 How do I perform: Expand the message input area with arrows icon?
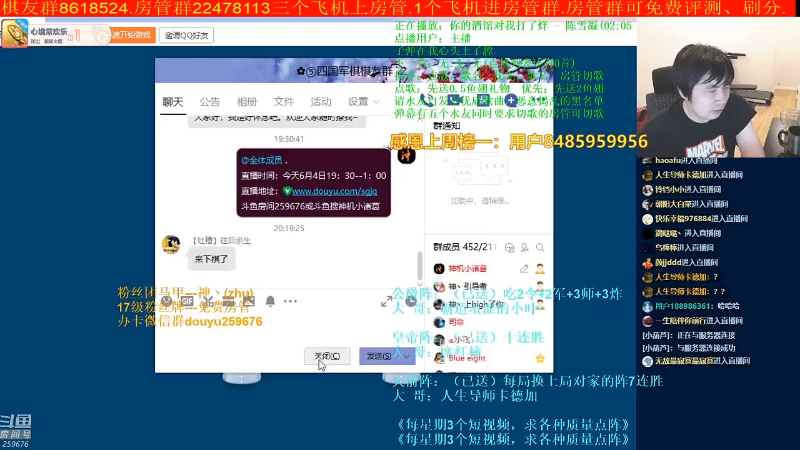pyautogui.click(x=387, y=302)
